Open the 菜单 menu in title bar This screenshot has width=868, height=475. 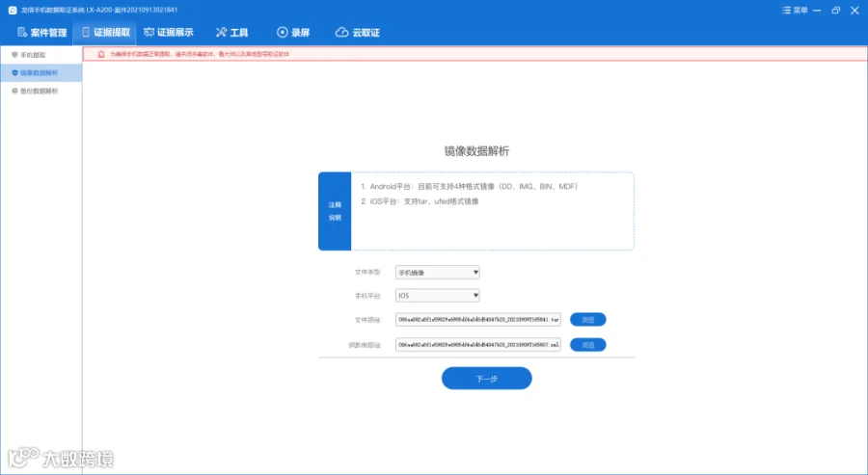click(x=795, y=11)
